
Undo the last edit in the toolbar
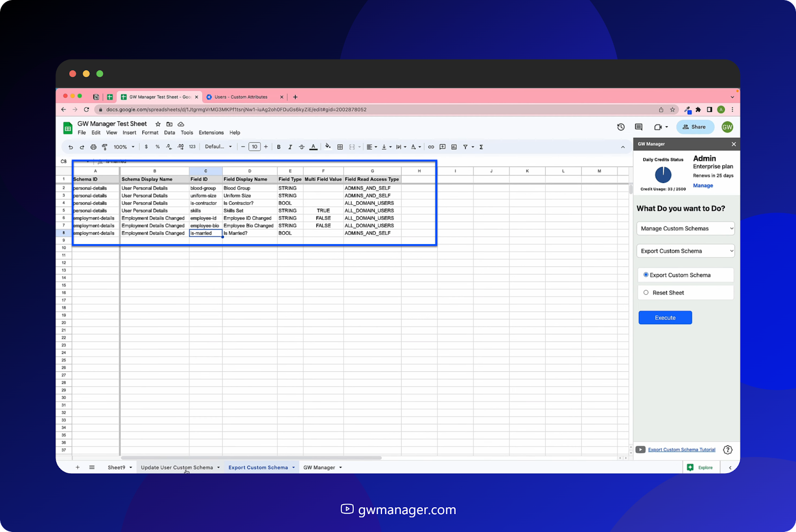[x=71, y=147]
